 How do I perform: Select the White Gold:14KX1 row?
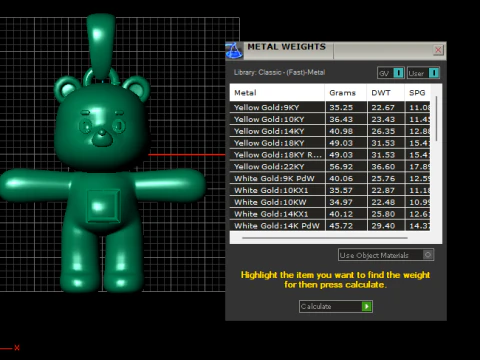(330, 214)
